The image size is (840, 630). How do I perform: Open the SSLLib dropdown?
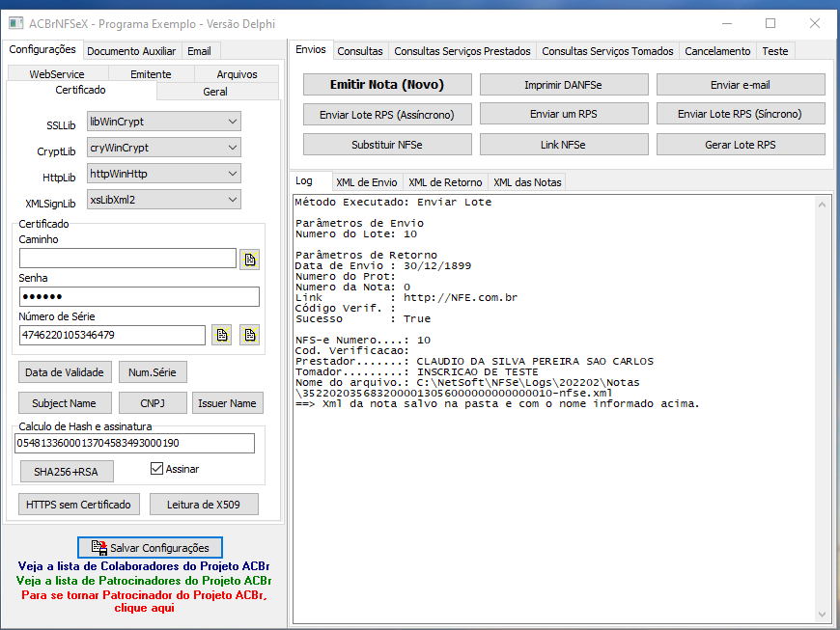point(164,122)
